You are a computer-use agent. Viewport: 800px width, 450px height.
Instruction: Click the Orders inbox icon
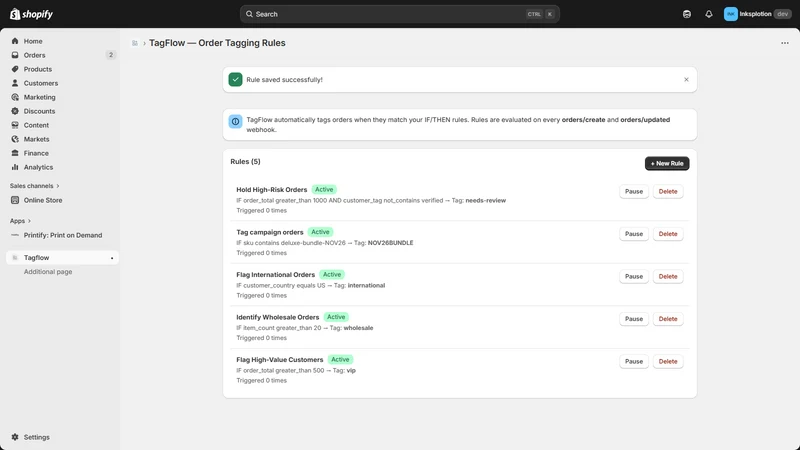(x=15, y=55)
